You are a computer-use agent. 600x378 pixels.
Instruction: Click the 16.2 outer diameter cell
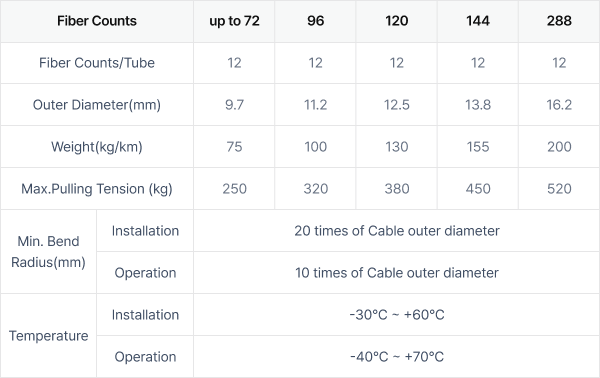[559, 104]
